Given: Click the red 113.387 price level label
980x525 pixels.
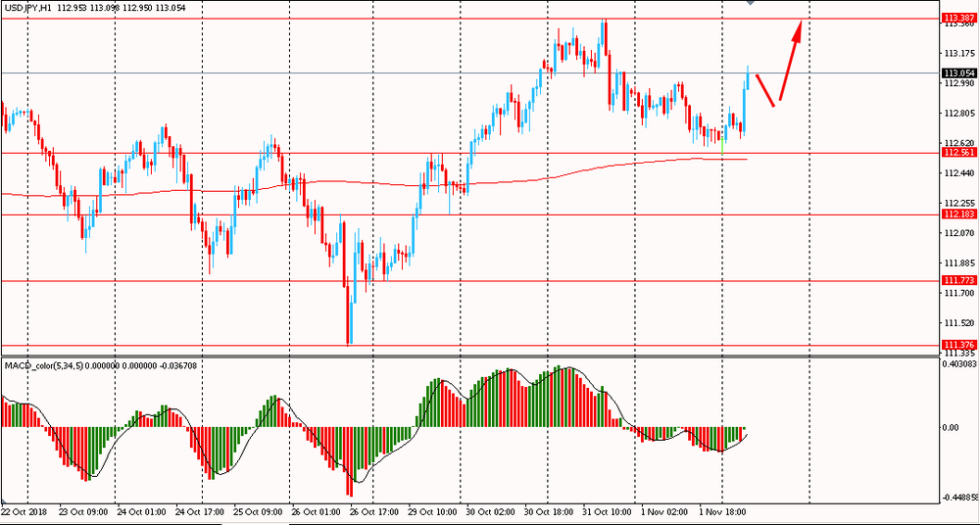Looking at the screenshot, I should (x=959, y=19).
